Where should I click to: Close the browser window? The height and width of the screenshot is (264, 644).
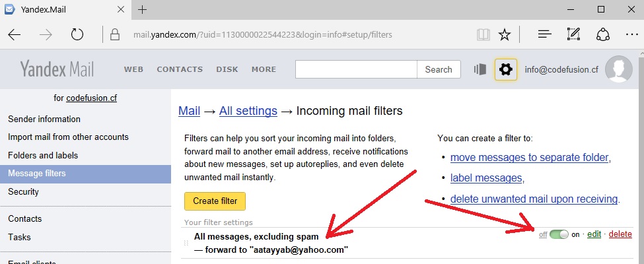point(631,9)
